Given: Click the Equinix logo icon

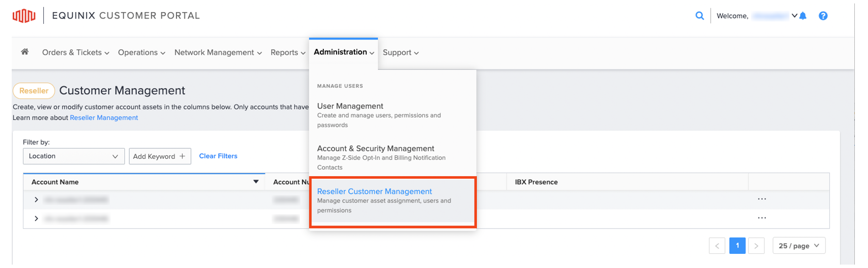Looking at the screenshot, I should click(24, 16).
